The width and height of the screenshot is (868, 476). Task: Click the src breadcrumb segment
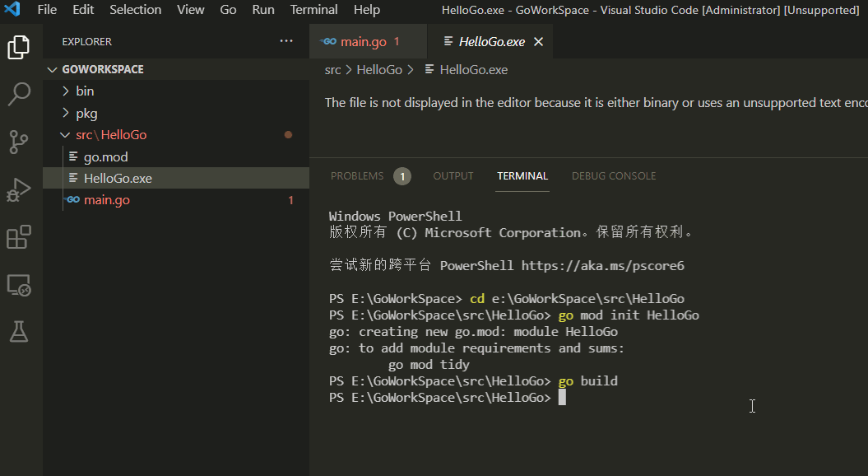click(332, 70)
